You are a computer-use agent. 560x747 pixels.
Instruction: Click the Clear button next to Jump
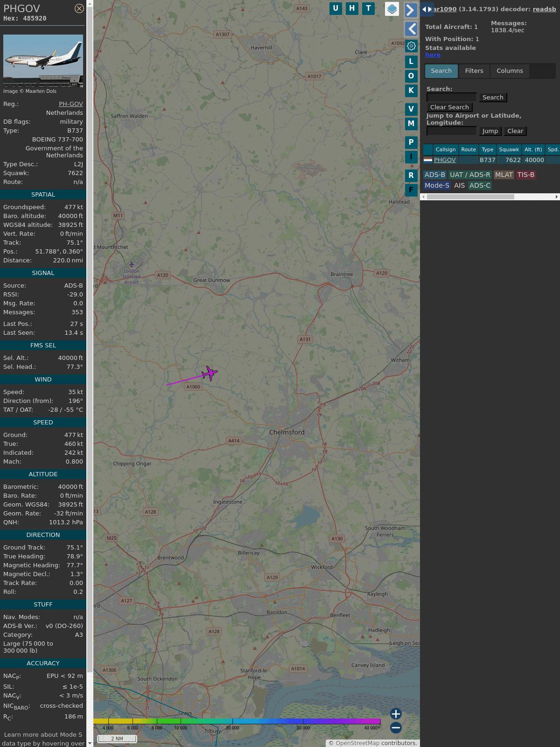(515, 131)
